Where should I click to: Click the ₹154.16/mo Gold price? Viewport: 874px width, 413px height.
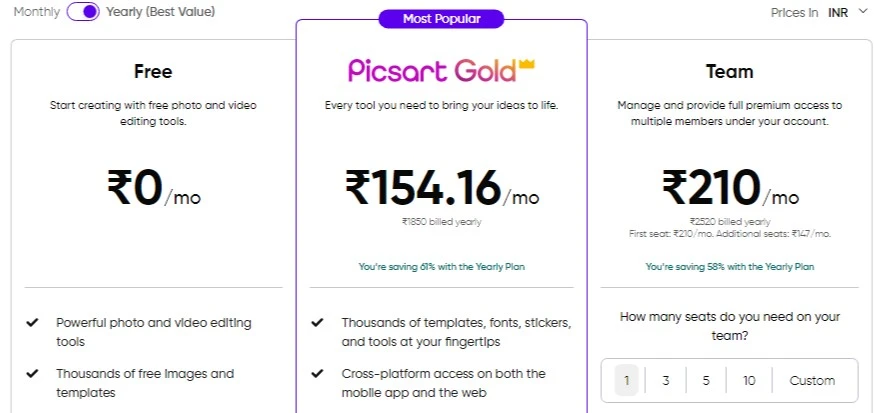click(x=443, y=188)
